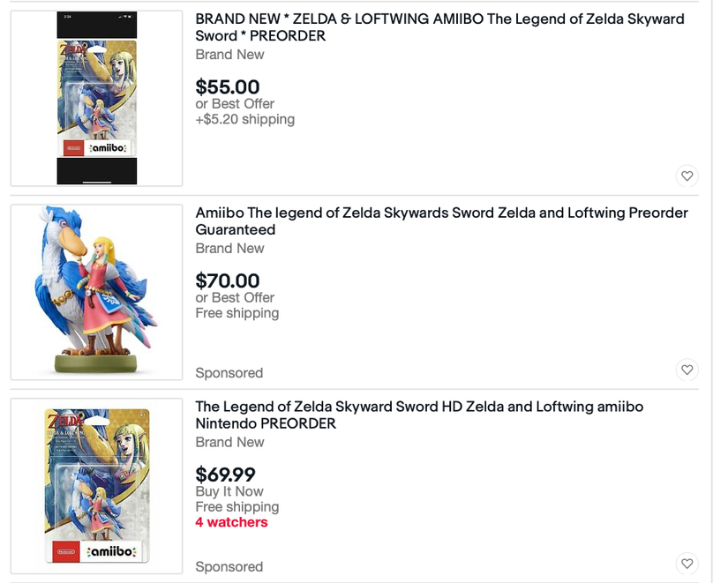Viewport: 728px width, 583px height.
Task: Add BRAND NEW ZELDA & LOFTWING to watchlist
Action: (687, 176)
